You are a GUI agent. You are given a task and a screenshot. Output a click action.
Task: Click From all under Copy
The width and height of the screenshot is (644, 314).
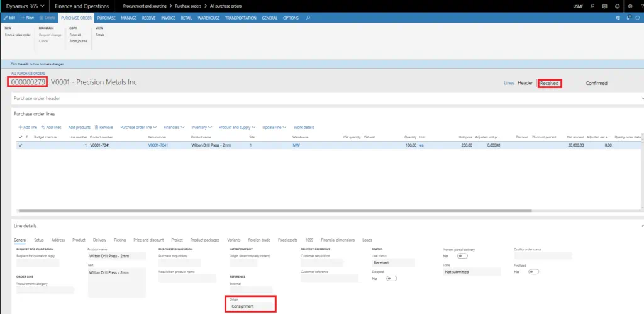(x=75, y=35)
